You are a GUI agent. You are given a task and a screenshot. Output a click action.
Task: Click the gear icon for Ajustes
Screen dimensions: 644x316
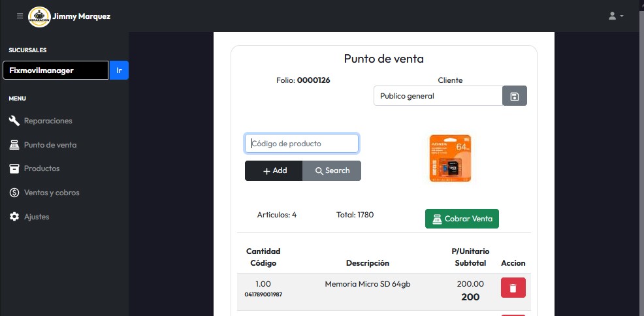pos(14,217)
